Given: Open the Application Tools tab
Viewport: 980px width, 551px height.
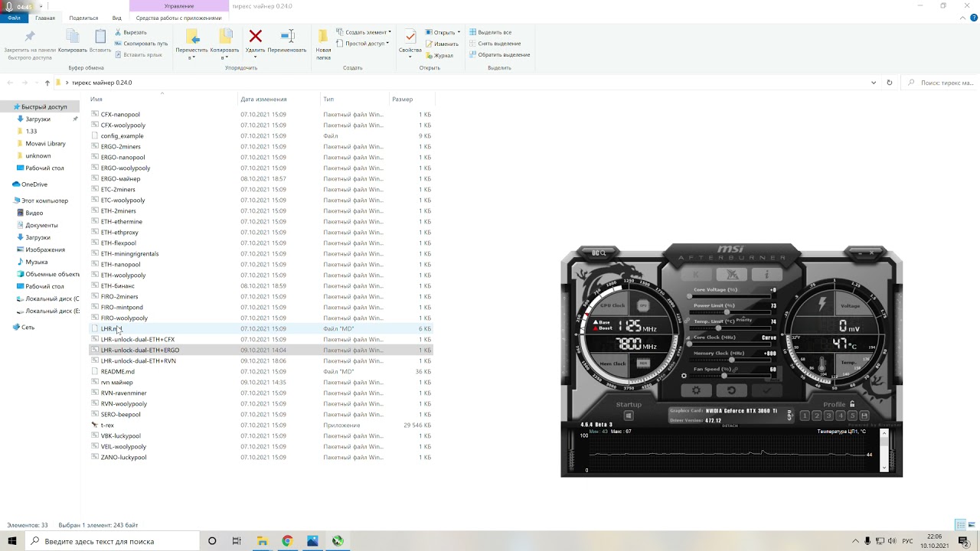Looking at the screenshot, I should 178,18.
